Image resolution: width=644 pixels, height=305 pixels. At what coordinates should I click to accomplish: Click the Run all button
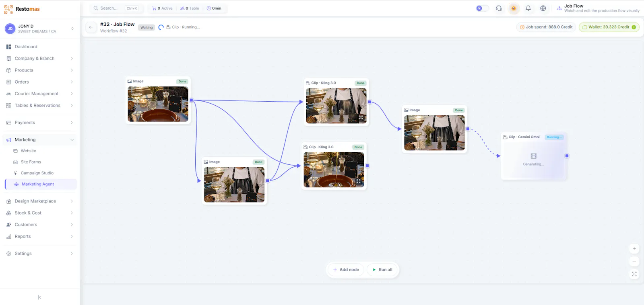[x=382, y=270]
